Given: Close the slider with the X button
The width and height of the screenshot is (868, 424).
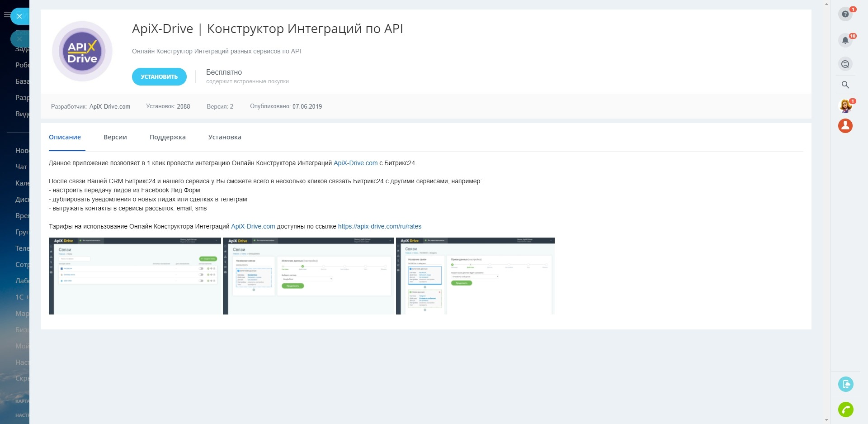Looking at the screenshot, I should [19, 16].
